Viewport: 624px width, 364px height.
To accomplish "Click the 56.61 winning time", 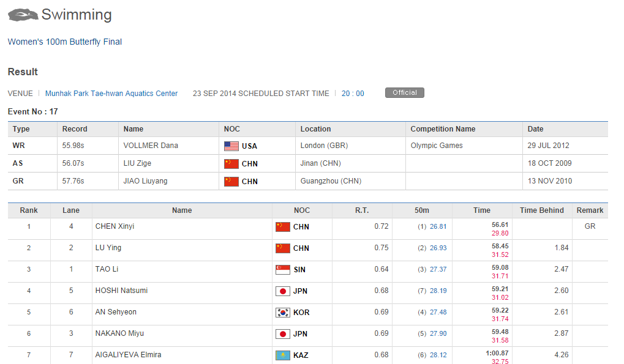I will 500,225.
